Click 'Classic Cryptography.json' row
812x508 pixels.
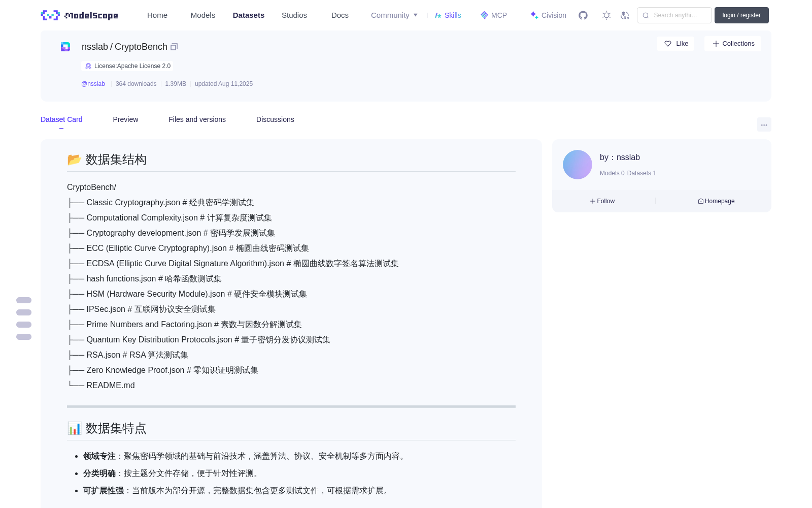coord(161,203)
